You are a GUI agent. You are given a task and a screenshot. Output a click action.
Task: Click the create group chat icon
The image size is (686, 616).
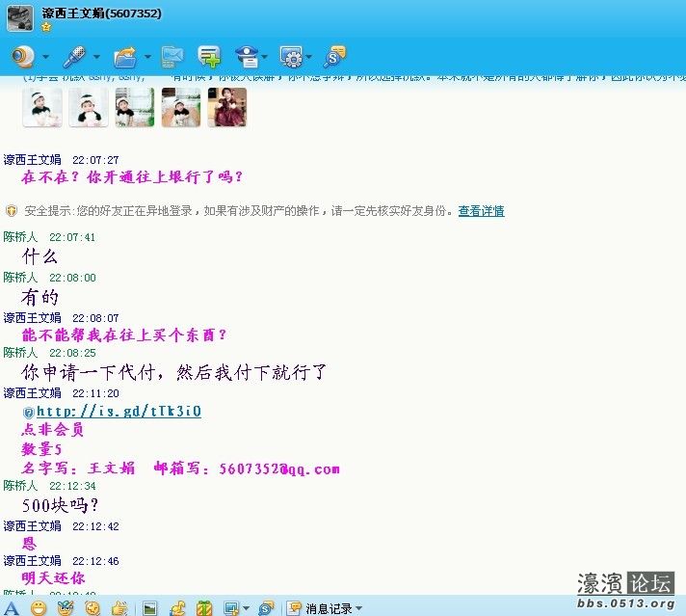[x=209, y=57]
